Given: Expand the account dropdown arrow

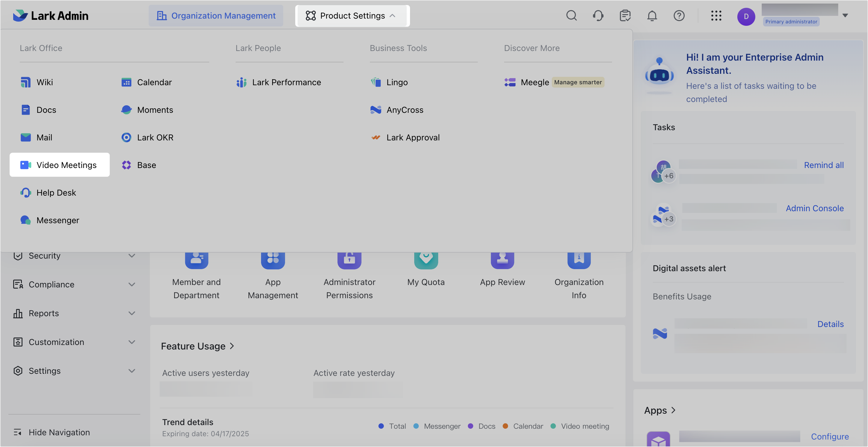Looking at the screenshot, I should tap(845, 15).
